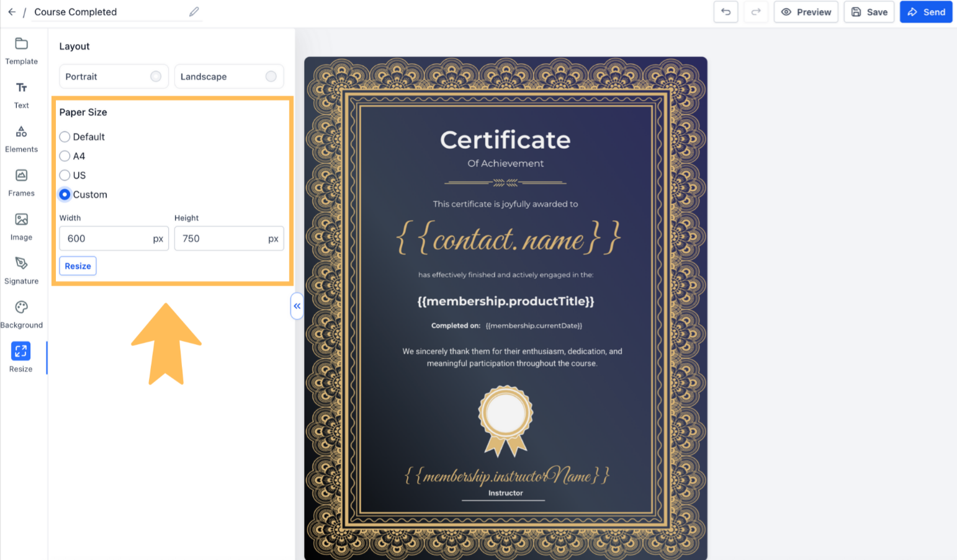Open the Background panel
The height and width of the screenshot is (560, 957).
pos(22,315)
